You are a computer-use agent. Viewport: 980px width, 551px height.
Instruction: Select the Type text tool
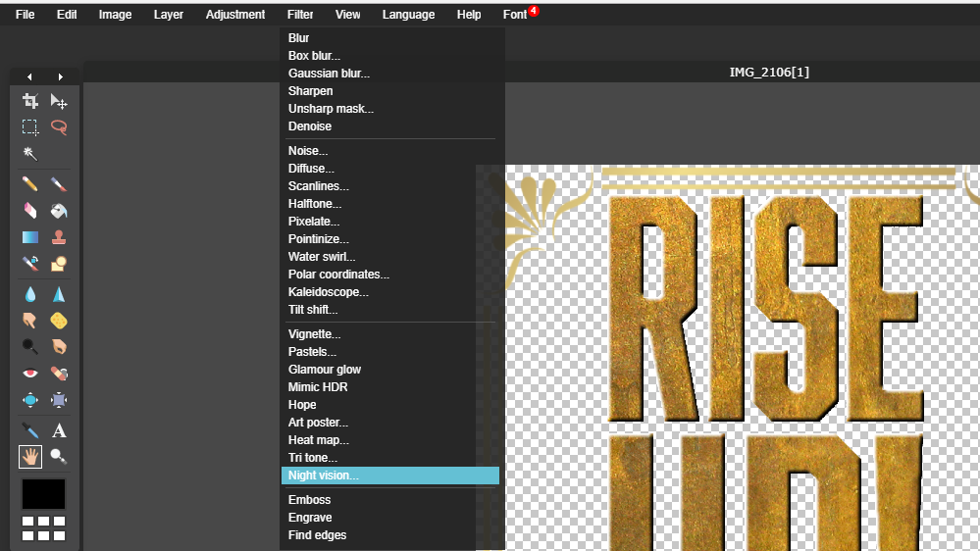click(x=59, y=430)
